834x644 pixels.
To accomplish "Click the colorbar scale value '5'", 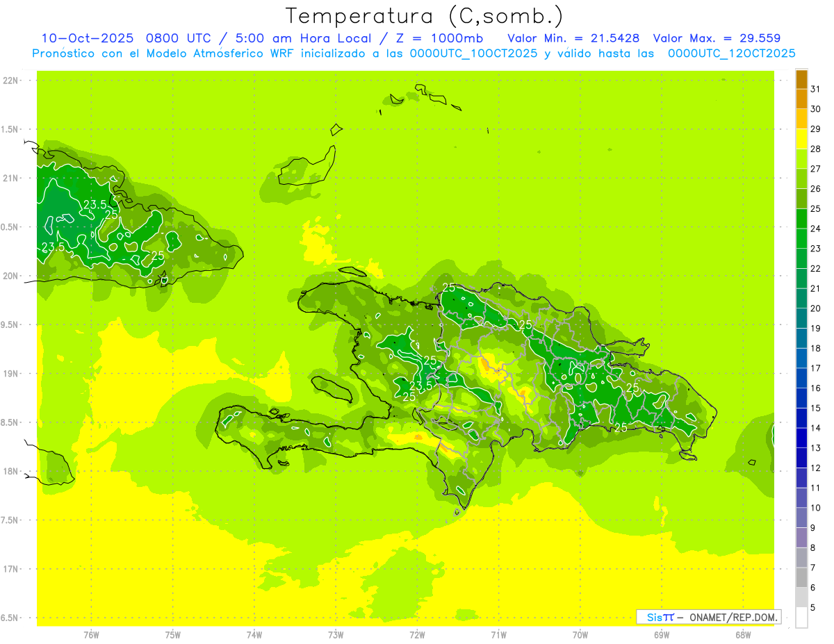I will [x=813, y=608].
